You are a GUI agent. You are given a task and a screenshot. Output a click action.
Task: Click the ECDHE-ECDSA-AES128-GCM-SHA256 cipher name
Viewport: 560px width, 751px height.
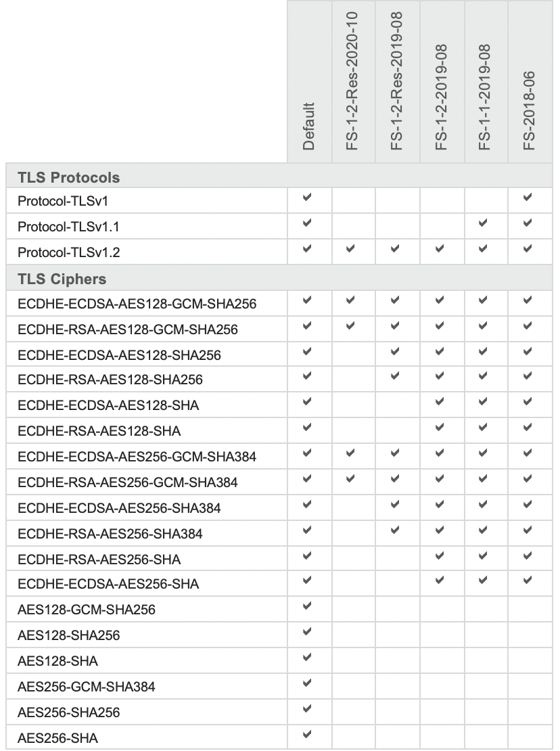137,304
